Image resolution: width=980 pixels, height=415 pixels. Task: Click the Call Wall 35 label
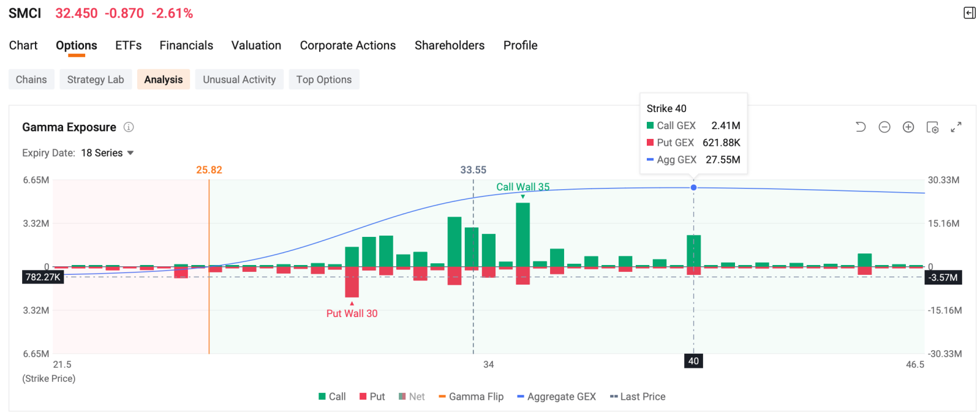[522, 187]
